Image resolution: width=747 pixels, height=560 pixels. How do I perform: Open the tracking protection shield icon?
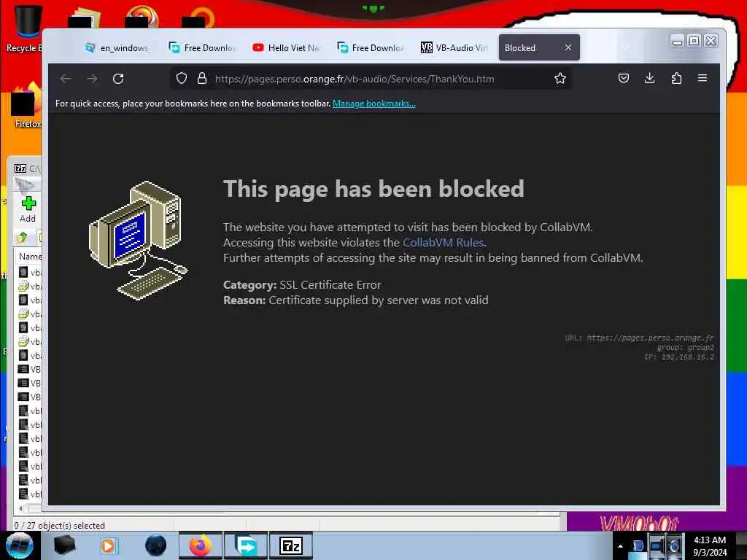click(182, 79)
